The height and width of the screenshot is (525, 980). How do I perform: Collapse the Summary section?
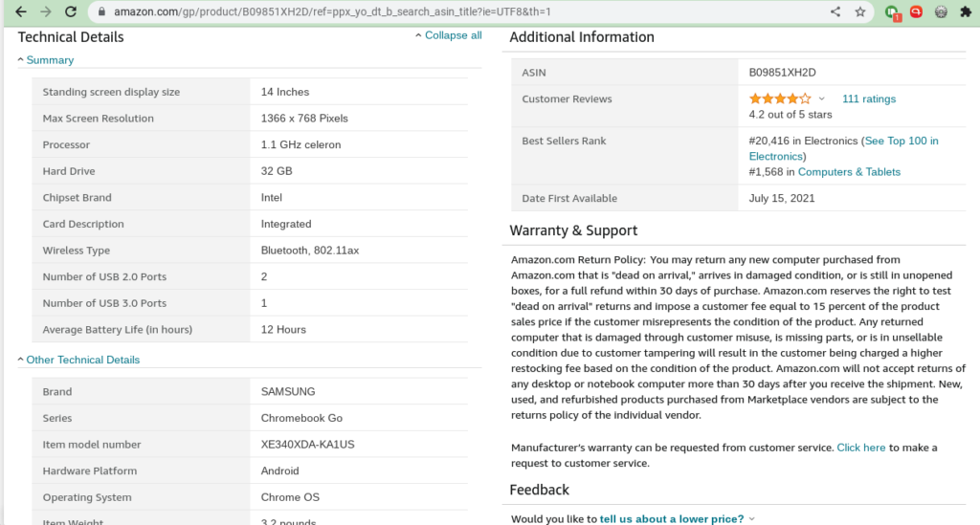click(46, 60)
